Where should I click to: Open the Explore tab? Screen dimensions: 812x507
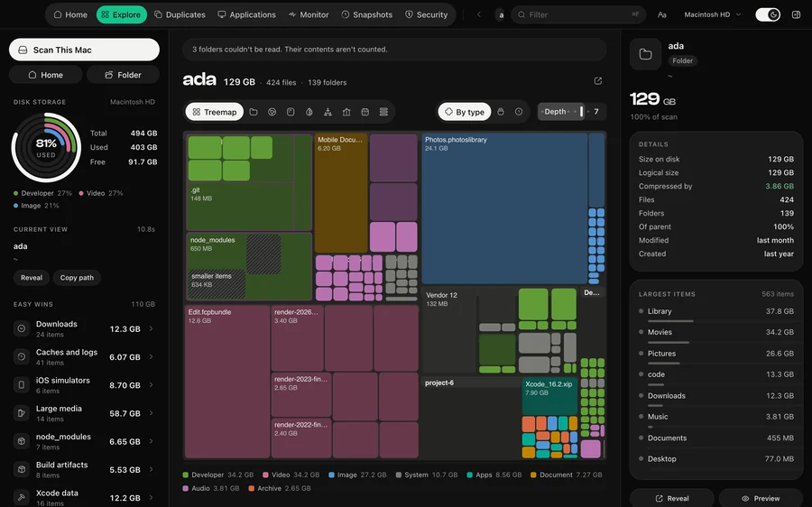pyautogui.click(x=121, y=14)
